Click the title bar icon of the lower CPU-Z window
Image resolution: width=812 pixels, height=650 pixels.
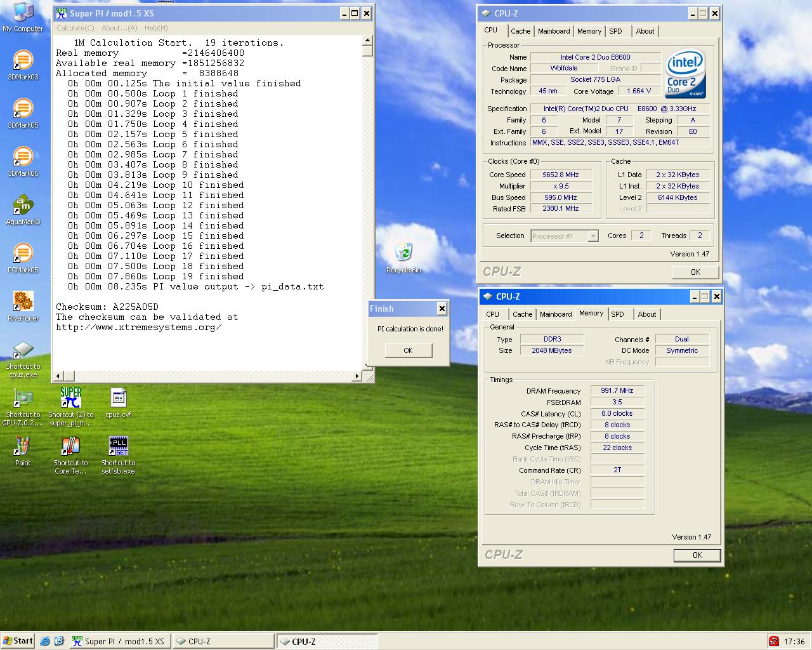click(x=487, y=296)
